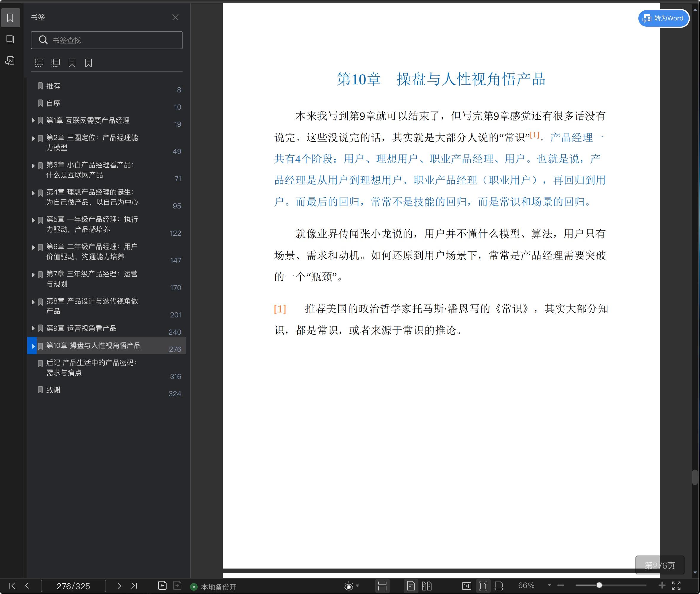Click the 第276页 page indicator
This screenshot has height=594, width=700.
pyautogui.click(x=660, y=565)
